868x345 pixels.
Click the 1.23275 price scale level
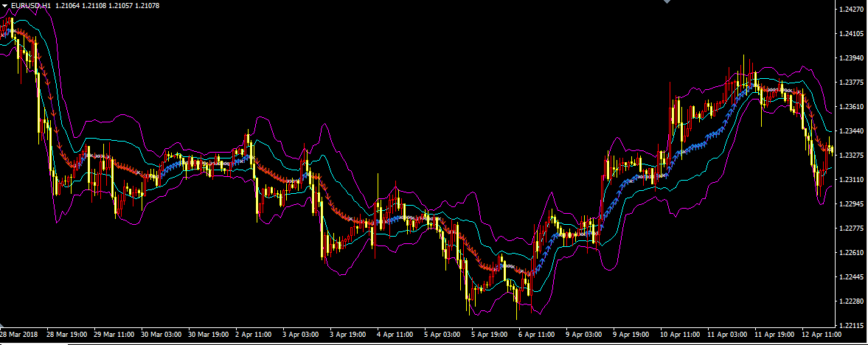[x=852, y=156]
